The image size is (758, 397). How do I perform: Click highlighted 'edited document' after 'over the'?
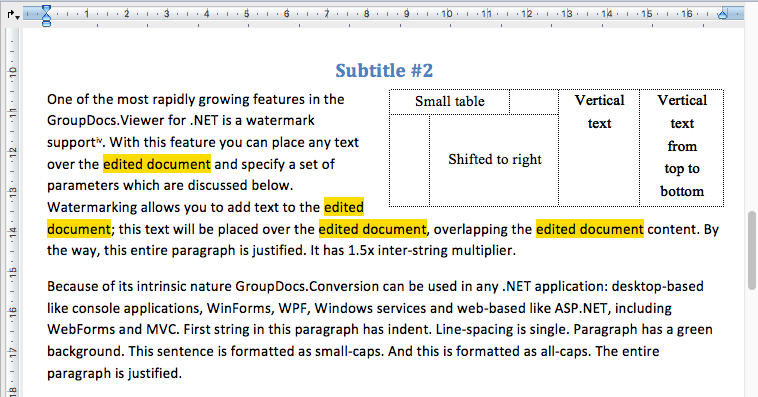pyautogui.click(x=157, y=164)
